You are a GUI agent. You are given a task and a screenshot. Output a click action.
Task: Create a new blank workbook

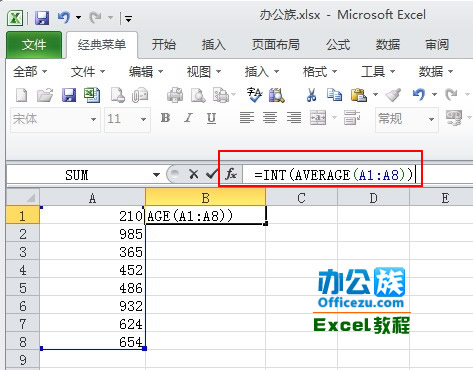[x=22, y=95]
